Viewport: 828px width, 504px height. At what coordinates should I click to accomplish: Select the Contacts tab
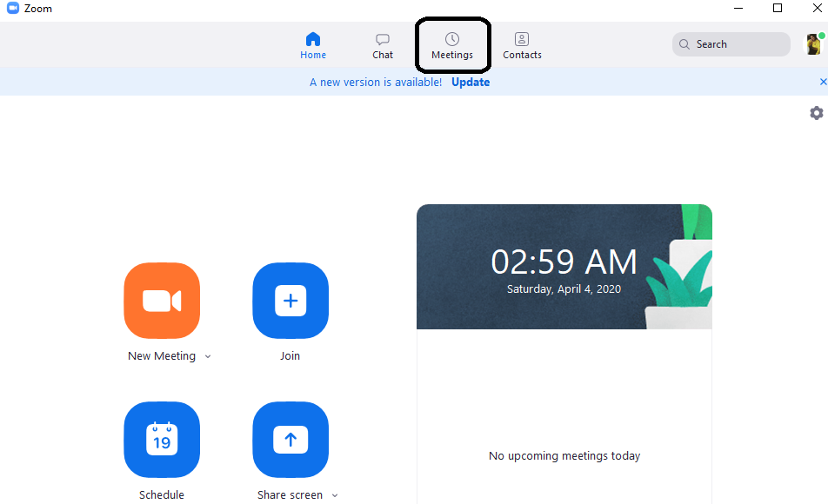click(522, 45)
